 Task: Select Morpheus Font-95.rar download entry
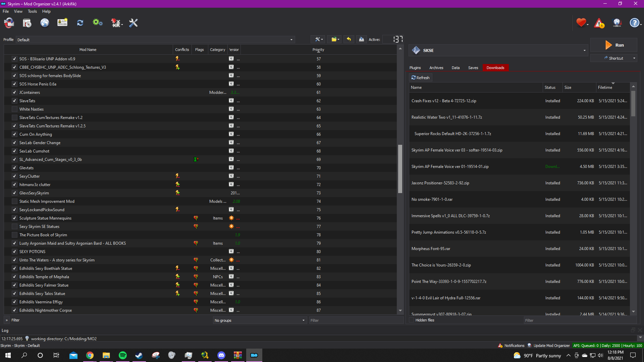point(519,249)
